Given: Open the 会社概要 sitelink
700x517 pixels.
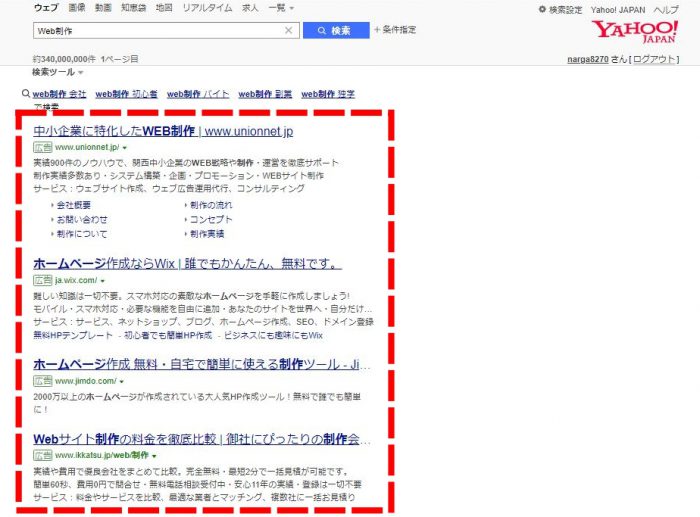Looking at the screenshot, I should tap(74, 205).
